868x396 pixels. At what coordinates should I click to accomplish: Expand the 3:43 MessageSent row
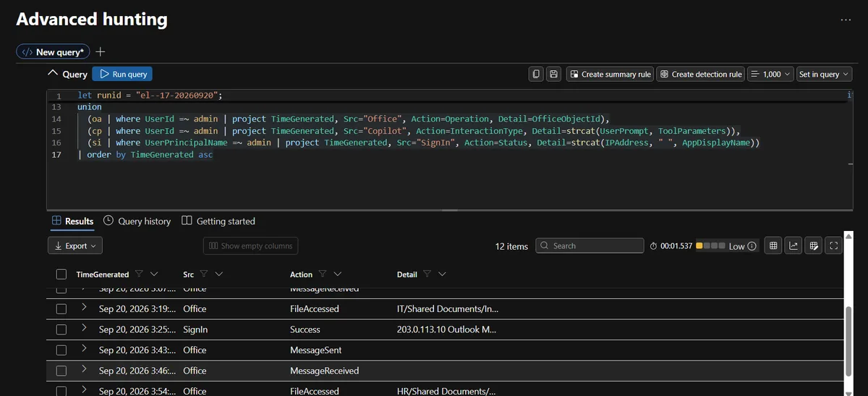(84, 349)
